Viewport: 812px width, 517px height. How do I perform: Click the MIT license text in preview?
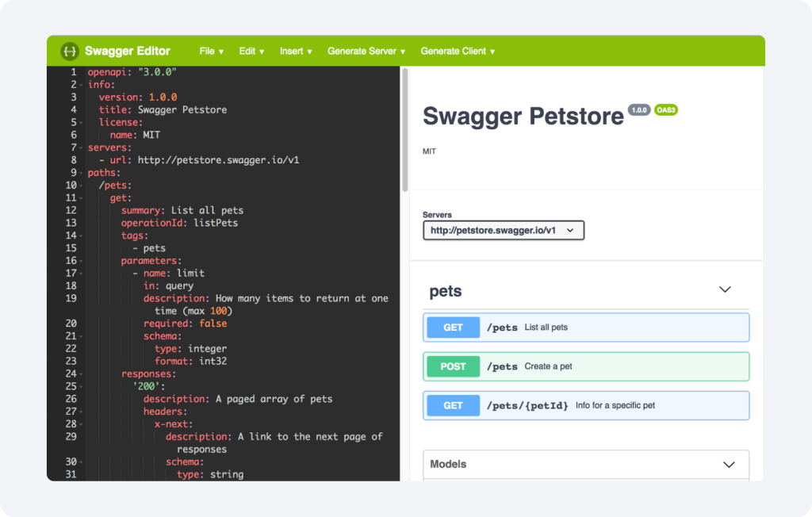tap(429, 151)
